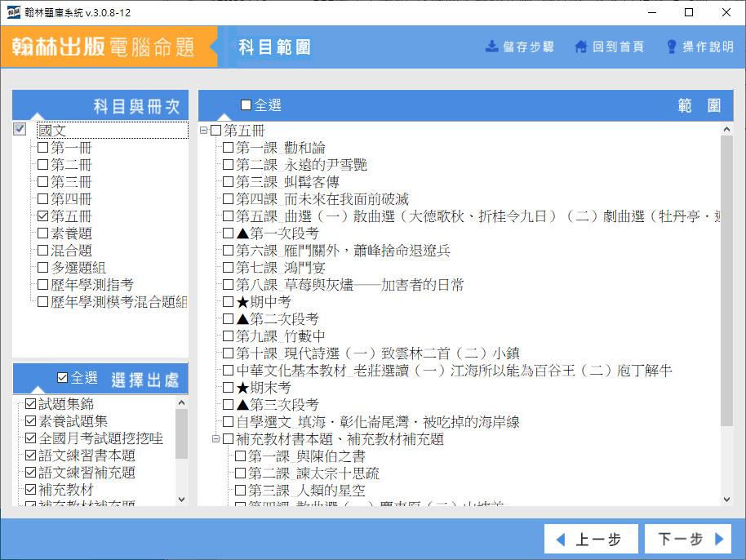Click the right arrow on 下一步 button
The image size is (746, 560).
(x=718, y=540)
